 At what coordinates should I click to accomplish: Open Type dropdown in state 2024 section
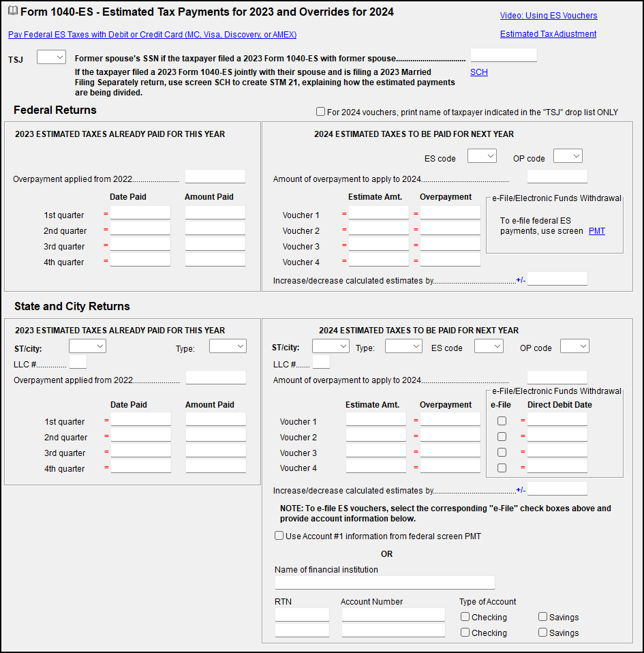[403, 346]
